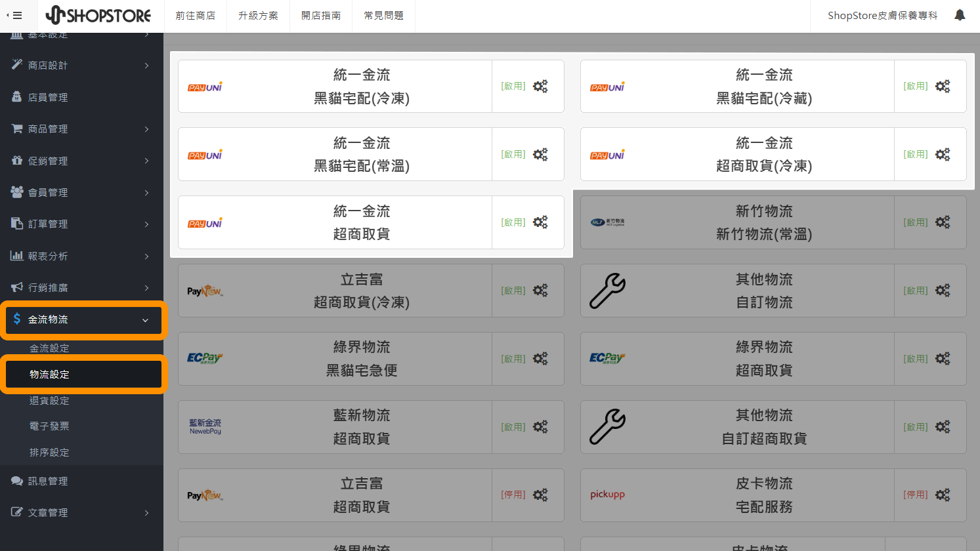This screenshot has width=980, height=551.
Task: Open settings gear for 統一金流 黑貓宅配(冷藏)
Action: 943,87
